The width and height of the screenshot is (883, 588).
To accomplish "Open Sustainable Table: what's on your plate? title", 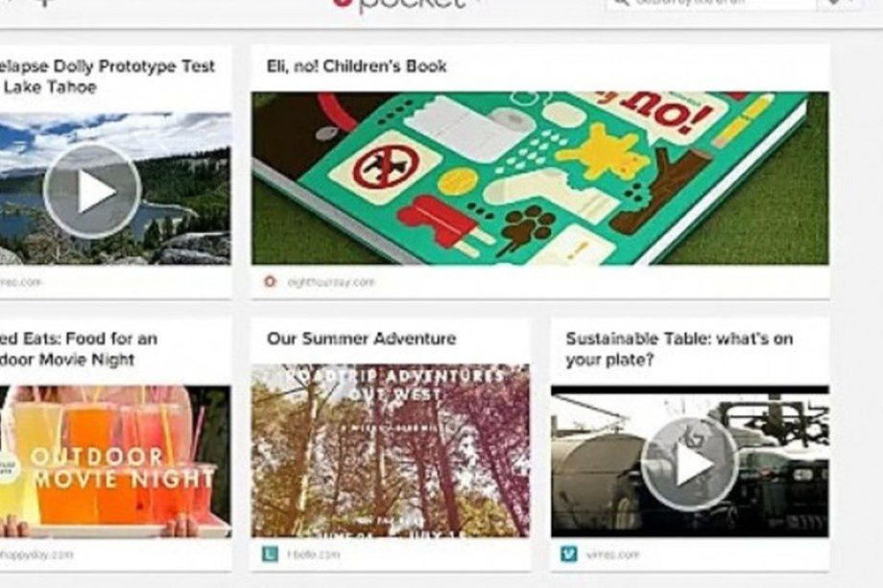I will tap(680, 349).
